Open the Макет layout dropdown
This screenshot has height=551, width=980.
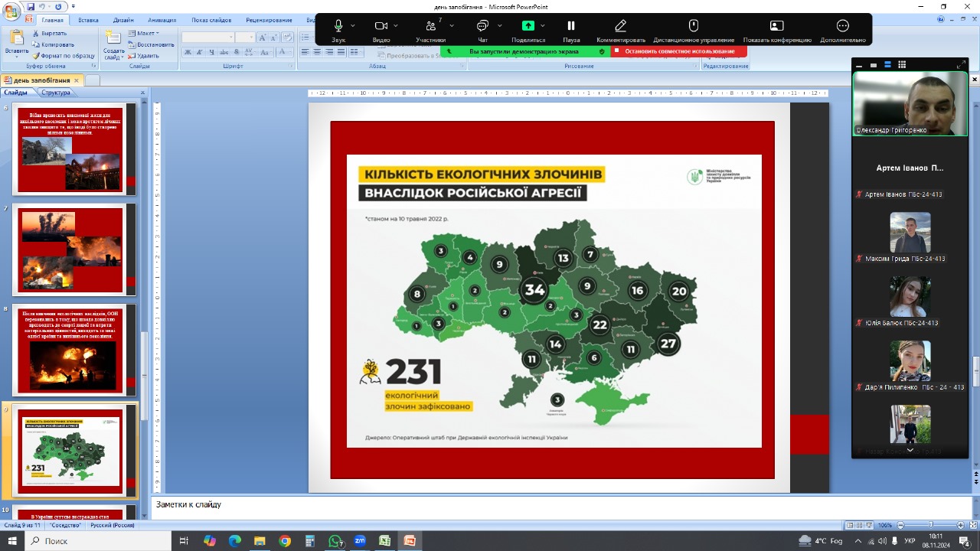[x=144, y=34]
